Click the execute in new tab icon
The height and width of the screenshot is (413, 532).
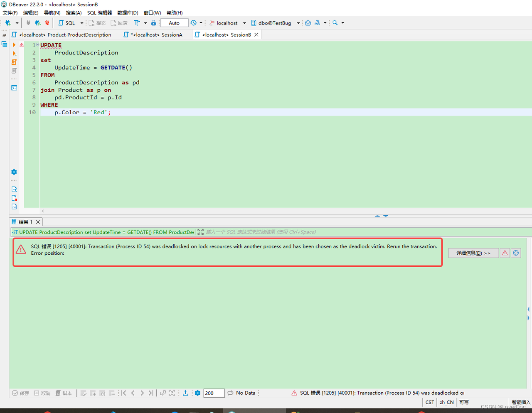pos(14,54)
